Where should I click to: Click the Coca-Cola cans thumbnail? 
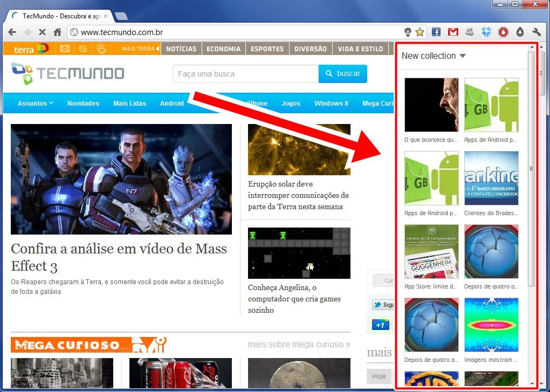181,373
